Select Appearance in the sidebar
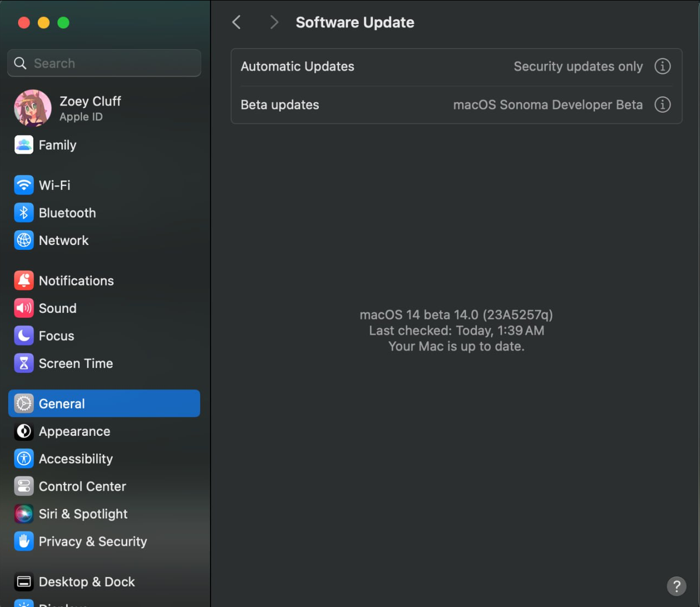 point(74,431)
